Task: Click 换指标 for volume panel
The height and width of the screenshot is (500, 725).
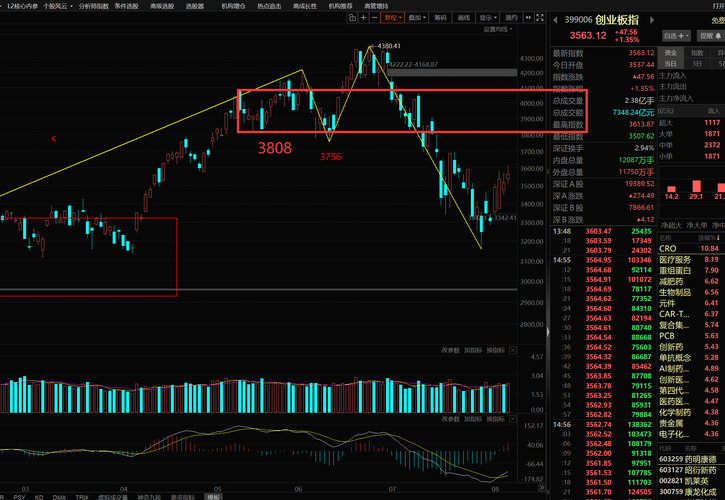Action: pyautogui.click(x=496, y=350)
